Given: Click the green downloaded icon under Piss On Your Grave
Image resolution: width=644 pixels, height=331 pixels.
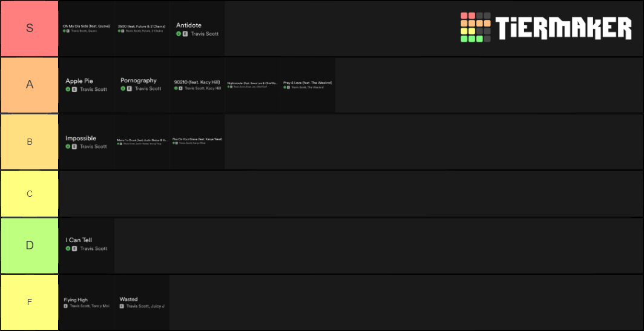Looking at the screenshot, I should pyautogui.click(x=174, y=143).
